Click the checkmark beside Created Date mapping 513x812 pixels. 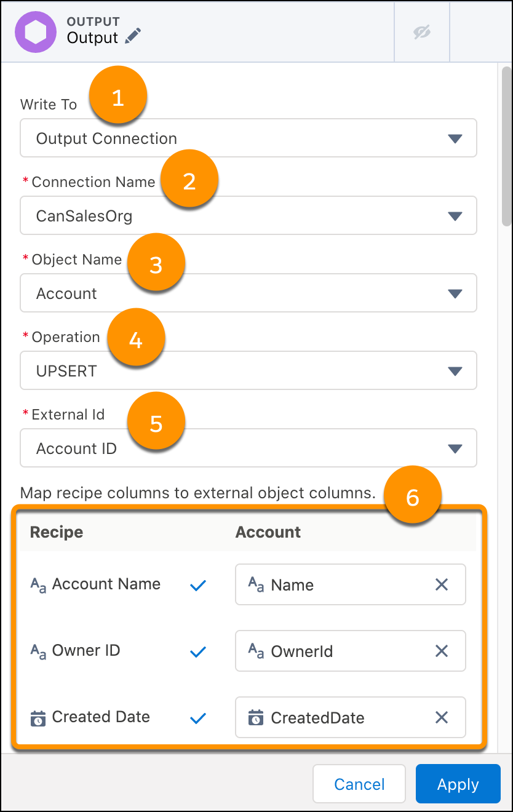tap(198, 717)
